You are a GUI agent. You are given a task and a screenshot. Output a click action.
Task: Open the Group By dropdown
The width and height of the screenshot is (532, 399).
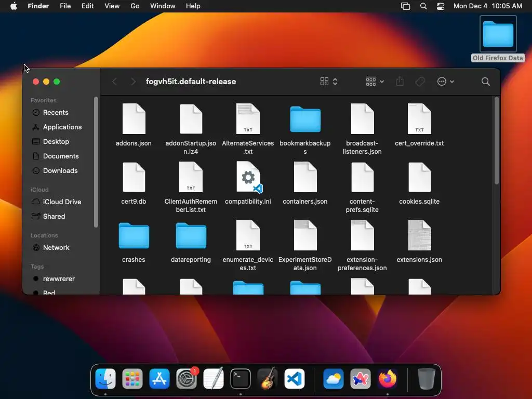click(x=375, y=82)
